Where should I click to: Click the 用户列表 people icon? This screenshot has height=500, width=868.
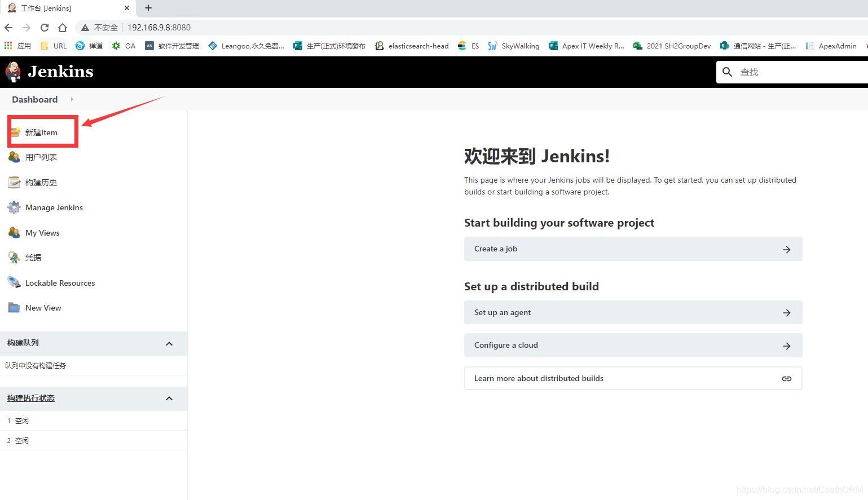14,157
